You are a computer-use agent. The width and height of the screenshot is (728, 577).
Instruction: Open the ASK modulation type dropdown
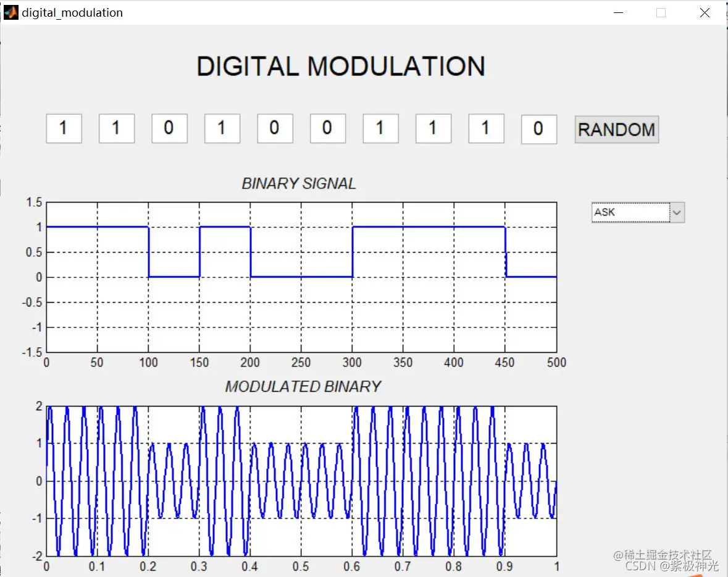pos(638,213)
